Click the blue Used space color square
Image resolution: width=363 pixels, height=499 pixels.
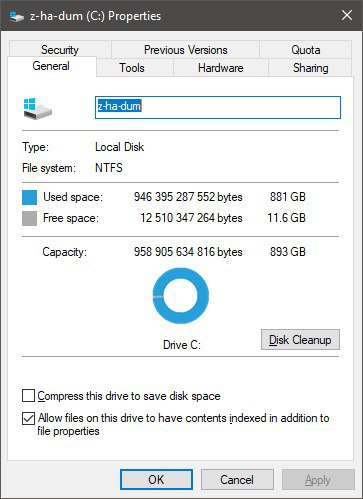click(x=29, y=197)
